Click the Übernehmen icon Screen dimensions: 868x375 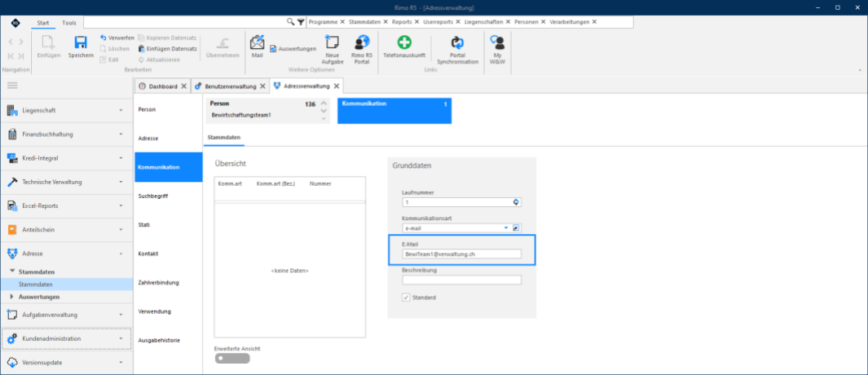tap(223, 43)
